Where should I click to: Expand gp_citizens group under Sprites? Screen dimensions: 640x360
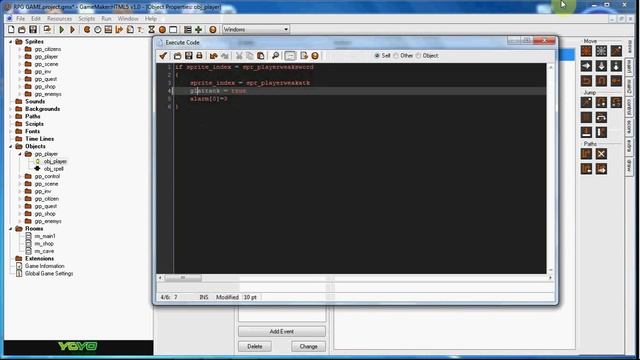tap(20, 49)
